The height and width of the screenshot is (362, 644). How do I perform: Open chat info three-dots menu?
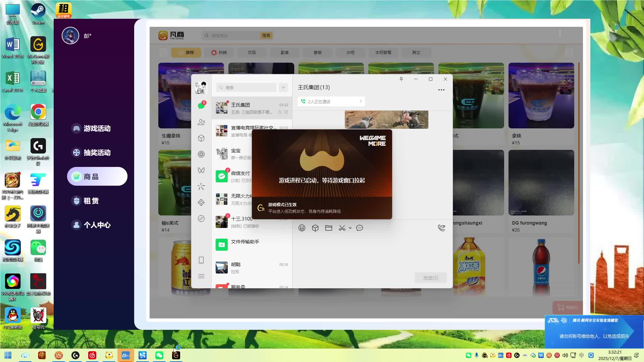coord(441,90)
